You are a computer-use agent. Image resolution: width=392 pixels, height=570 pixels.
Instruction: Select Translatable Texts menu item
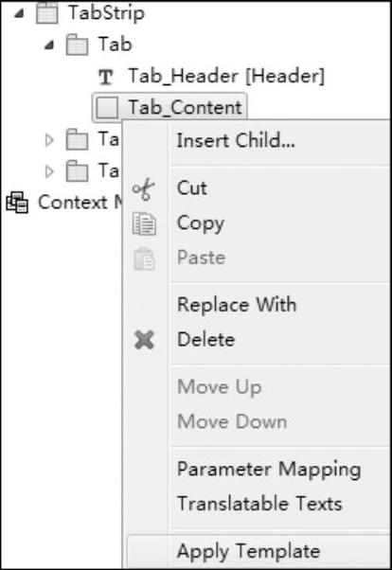coord(259,504)
